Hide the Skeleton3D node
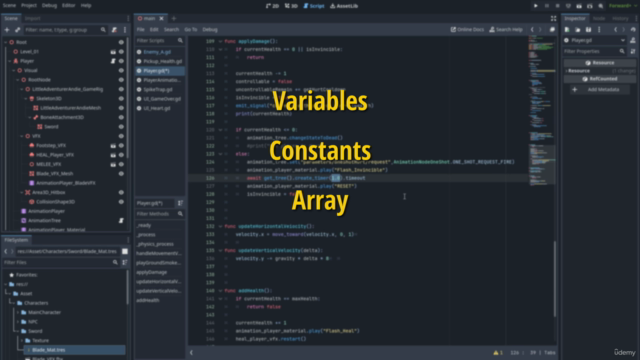The width and height of the screenshot is (640, 360). [x=121, y=98]
